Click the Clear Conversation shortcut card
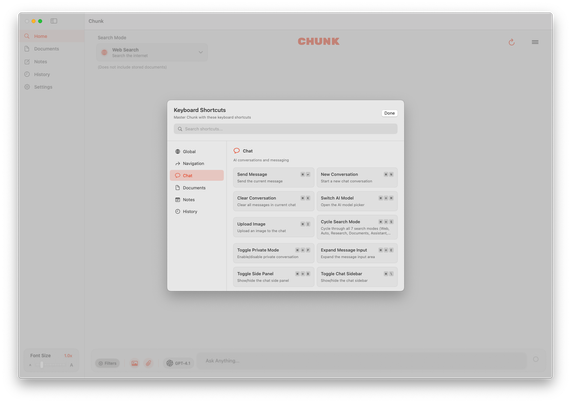This screenshot has height=403, width=571. 273,201
